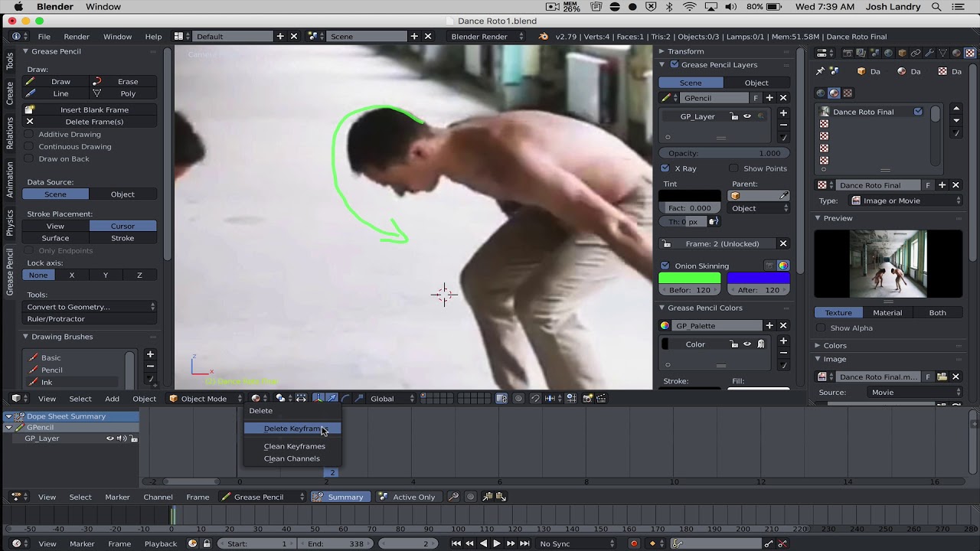Show world textures icon

(821, 93)
